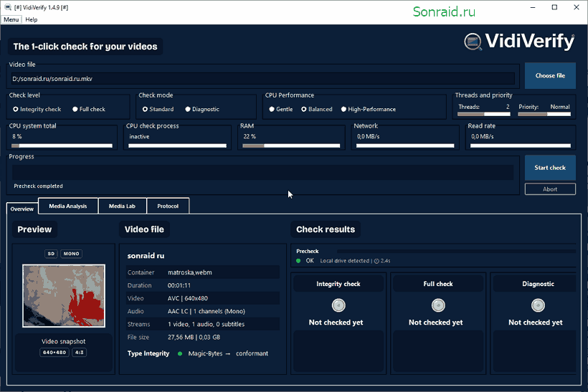The height and width of the screenshot is (392, 588).
Task: Click the Read rate bar
Action: pyautogui.click(x=521, y=145)
